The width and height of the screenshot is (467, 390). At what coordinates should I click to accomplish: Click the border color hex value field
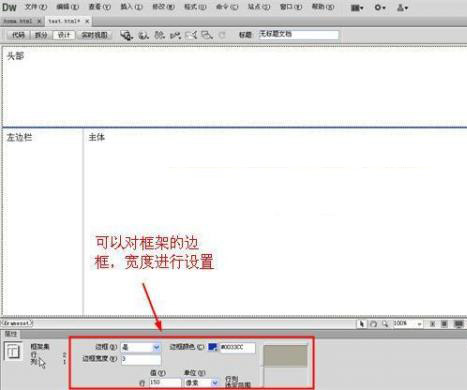(237, 347)
